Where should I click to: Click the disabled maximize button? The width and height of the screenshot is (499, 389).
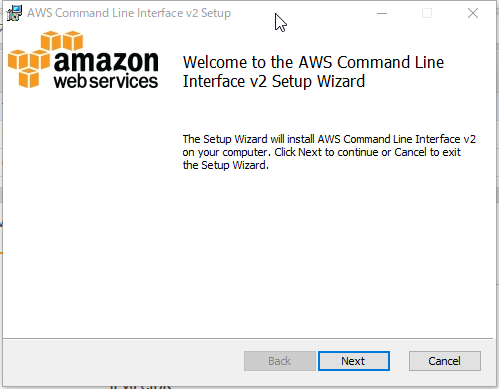427,13
